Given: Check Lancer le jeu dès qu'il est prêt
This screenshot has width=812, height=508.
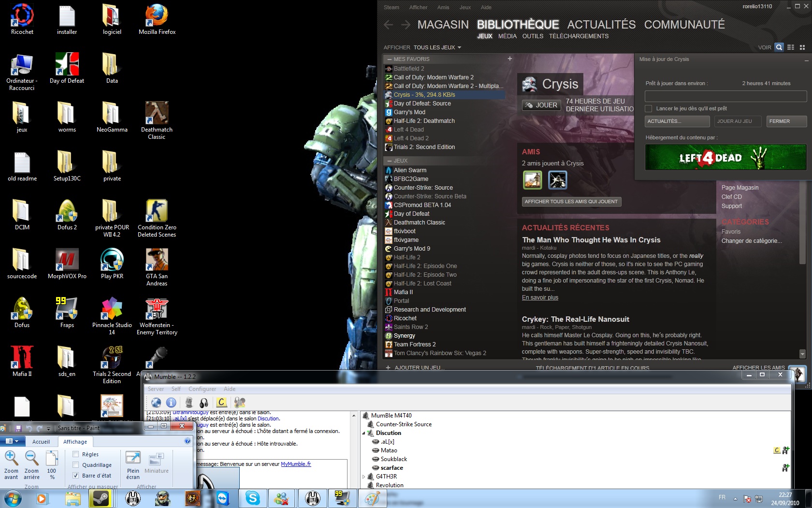Looking at the screenshot, I should [649, 108].
